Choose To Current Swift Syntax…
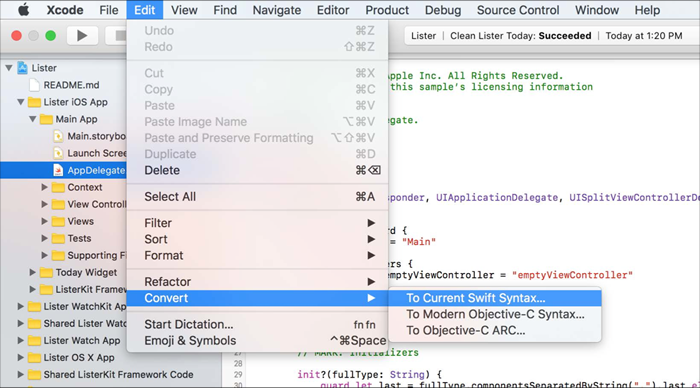Viewport: 700px width, 388px height. coord(495,298)
